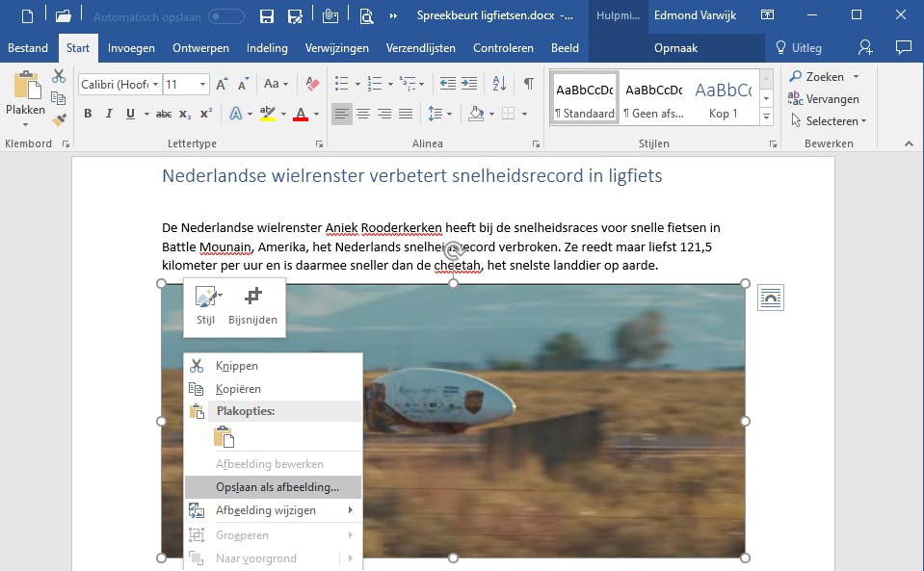This screenshot has height=571, width=924.
Task: Increase font size with larger A icon
Action: [222, 84]
